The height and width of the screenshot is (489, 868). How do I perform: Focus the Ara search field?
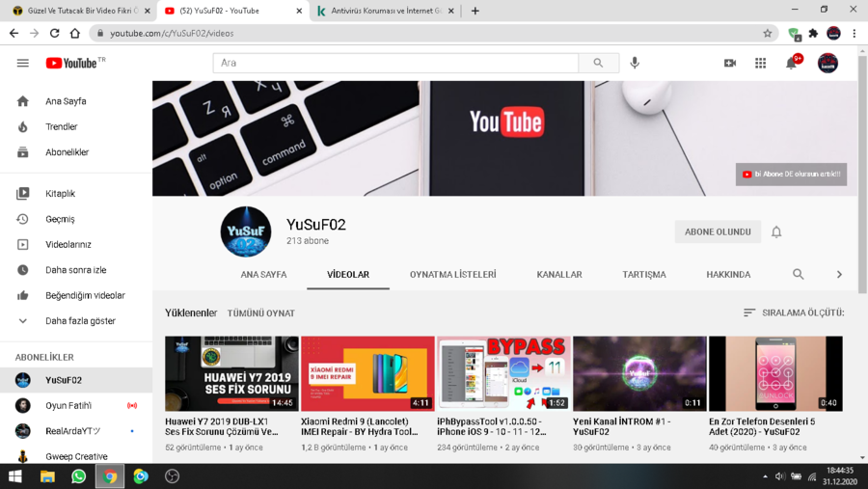[395, 63]
